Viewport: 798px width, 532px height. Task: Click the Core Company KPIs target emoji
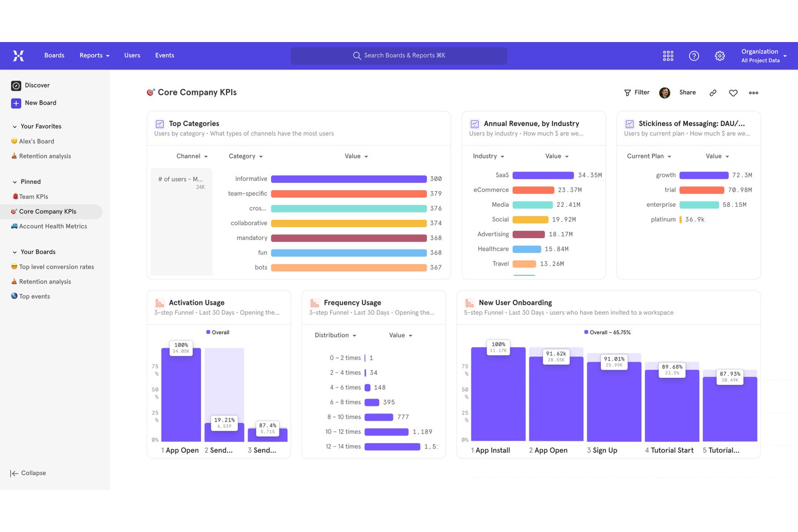(151, 92)
